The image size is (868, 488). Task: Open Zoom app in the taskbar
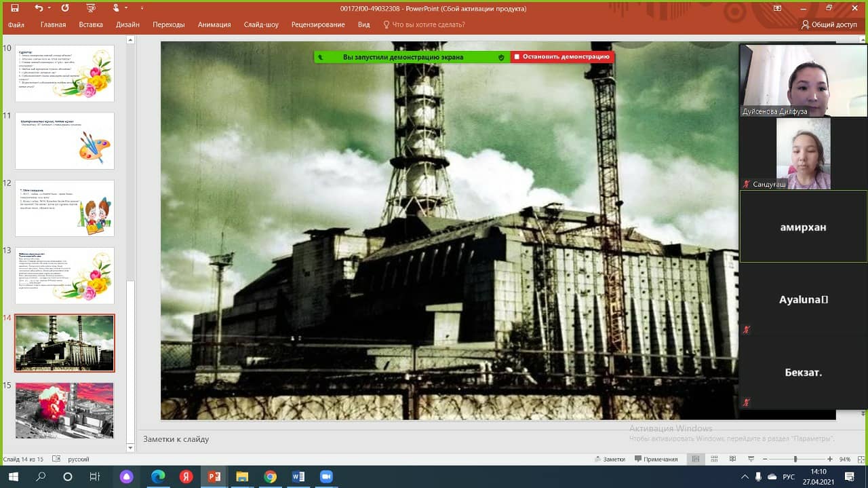[326, 477]
